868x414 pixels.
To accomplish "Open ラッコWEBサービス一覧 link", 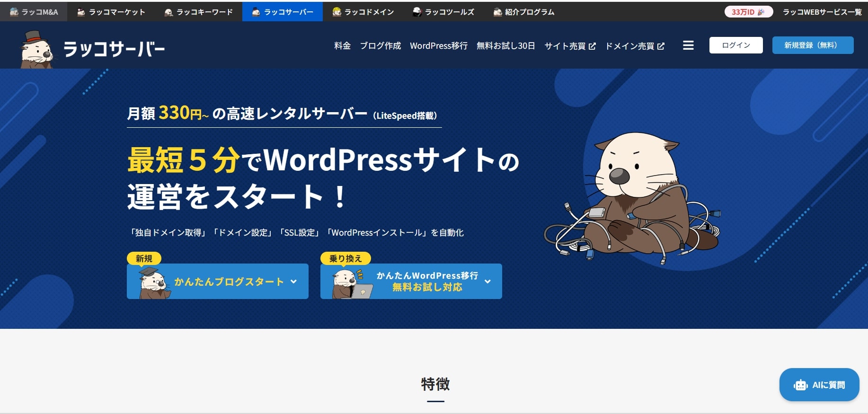I will 822,12.
